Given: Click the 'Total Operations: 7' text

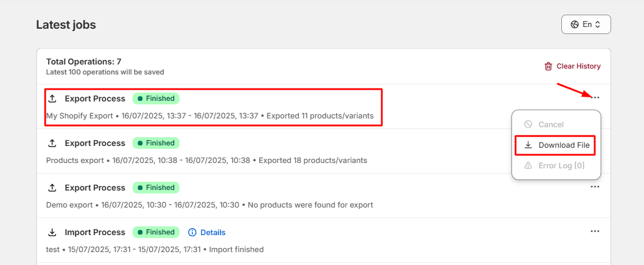Looking at the screenshot, I should pos(84,62).
